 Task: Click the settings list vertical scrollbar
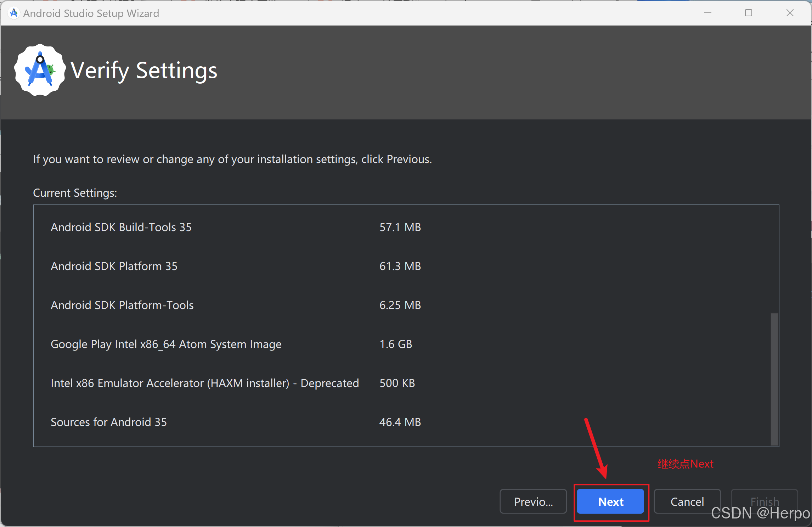point(774,379)
